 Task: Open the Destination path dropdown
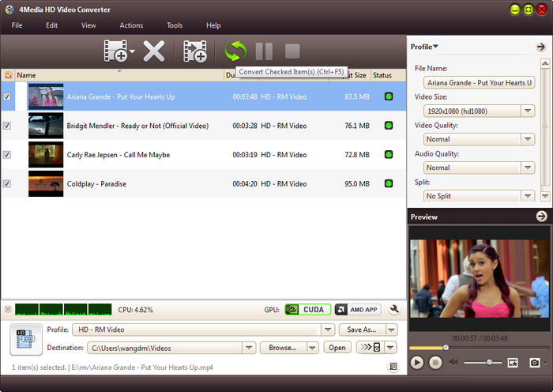[249, 348]
